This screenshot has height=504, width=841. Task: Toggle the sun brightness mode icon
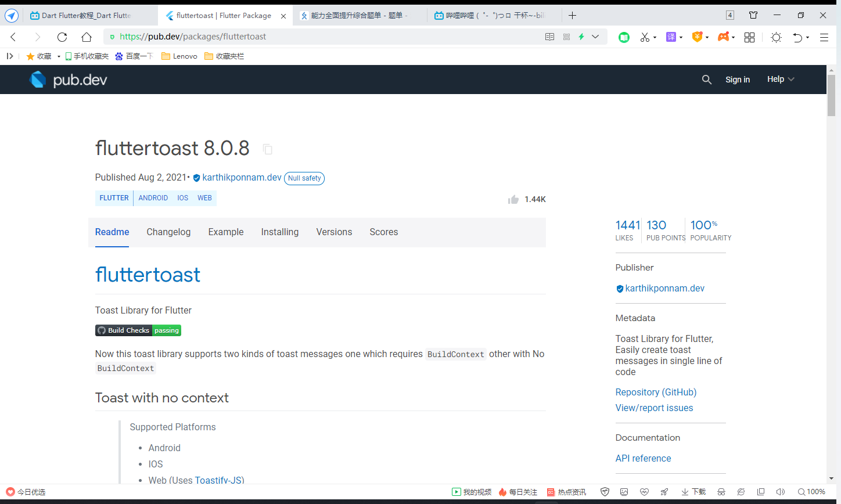pos(776,37)
